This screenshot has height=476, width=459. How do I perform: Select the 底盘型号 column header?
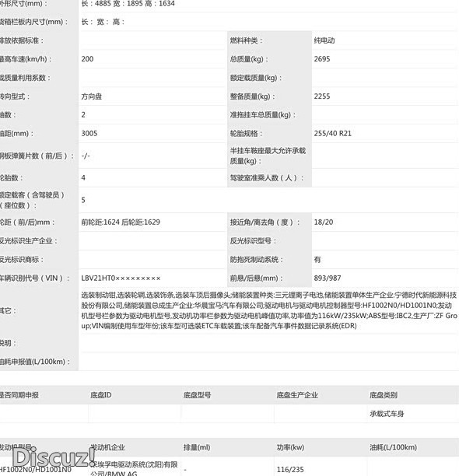tap(197, 395)
